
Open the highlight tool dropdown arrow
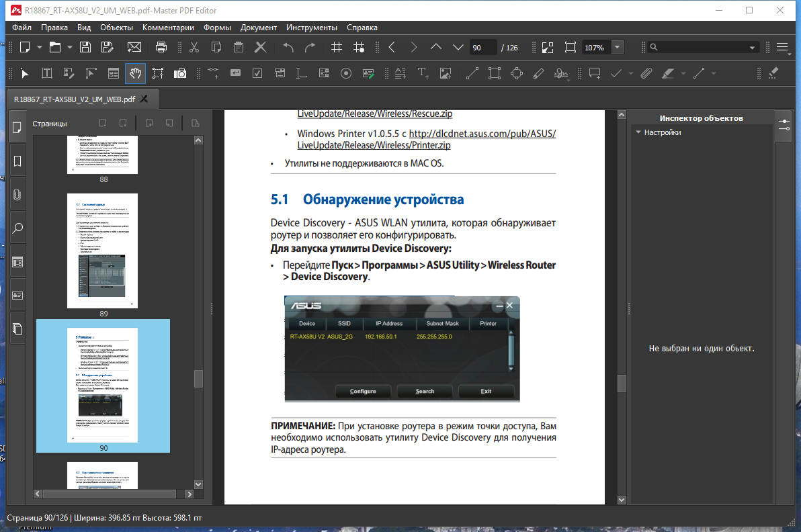pos(683,73)
